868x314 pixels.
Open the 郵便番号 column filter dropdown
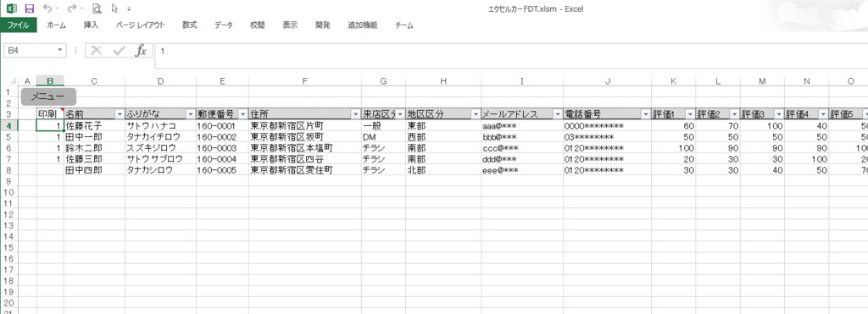[243, 114]
